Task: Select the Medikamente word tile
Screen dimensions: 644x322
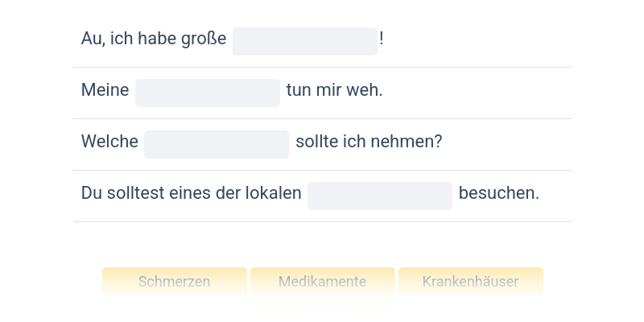Action: [322, 282]
